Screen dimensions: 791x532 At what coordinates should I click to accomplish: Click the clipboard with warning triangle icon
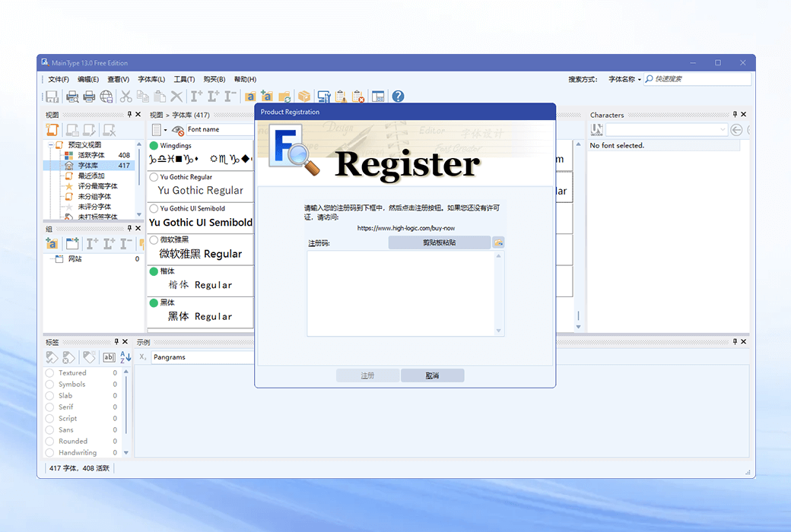pos(341,97)
